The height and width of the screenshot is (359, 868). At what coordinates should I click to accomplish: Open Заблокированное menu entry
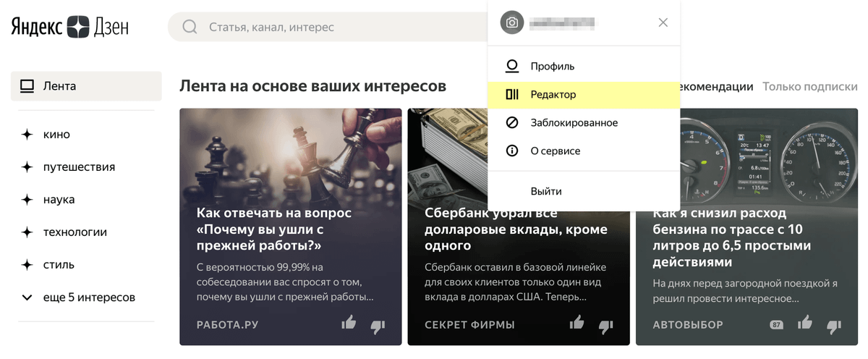pyautogui.click(x=584, y=122)
